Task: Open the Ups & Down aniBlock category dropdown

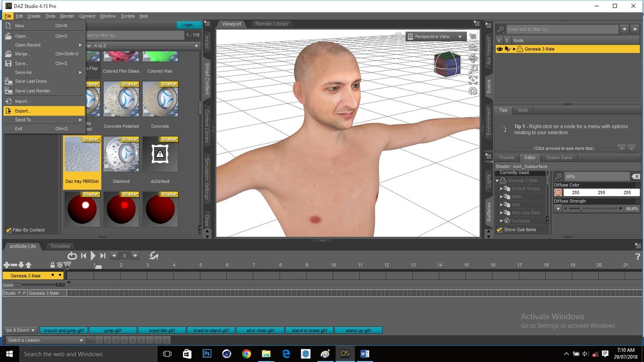Action: [x=20, y=330]
